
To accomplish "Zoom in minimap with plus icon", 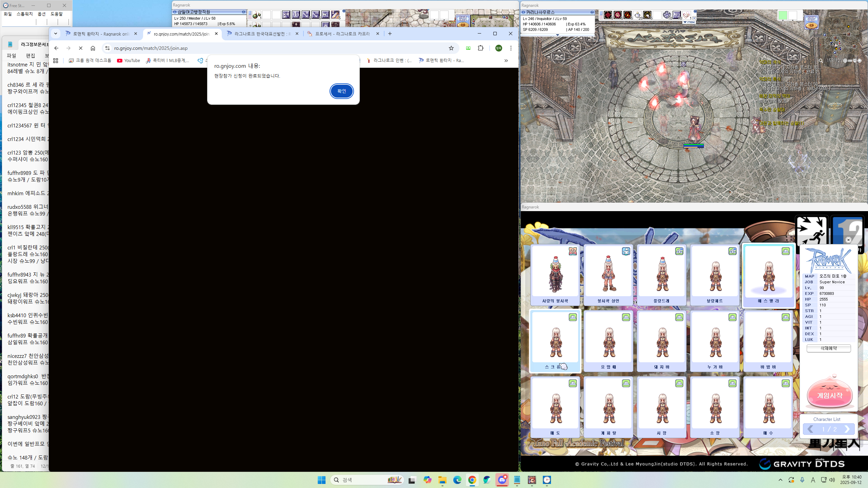I will [845, 61].
